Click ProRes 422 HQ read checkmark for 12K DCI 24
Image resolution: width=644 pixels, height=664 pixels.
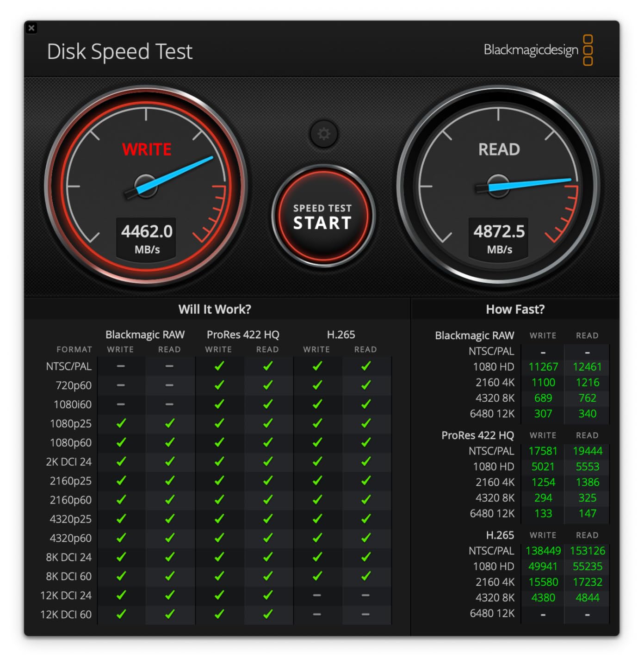pyautogui.click(x=268, y=595)
